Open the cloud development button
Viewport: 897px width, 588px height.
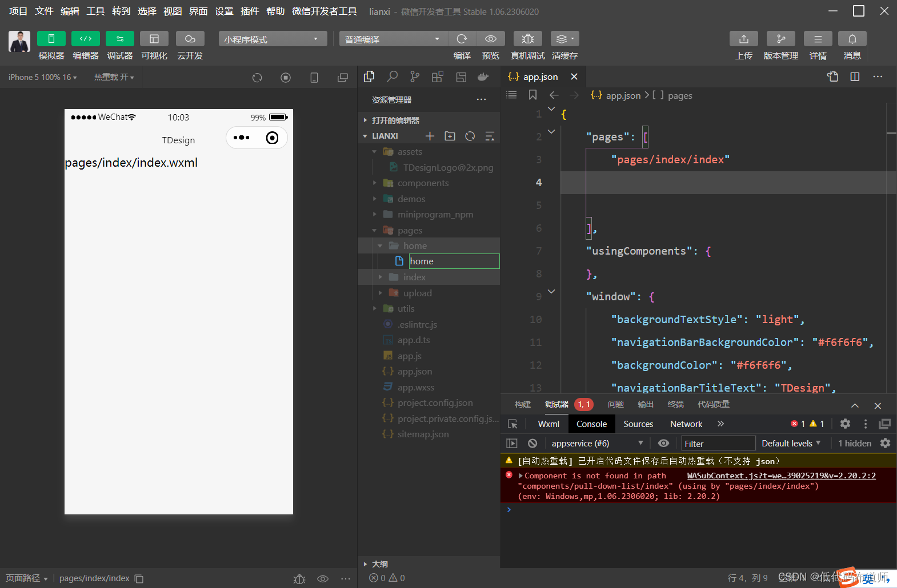(190, 38)
